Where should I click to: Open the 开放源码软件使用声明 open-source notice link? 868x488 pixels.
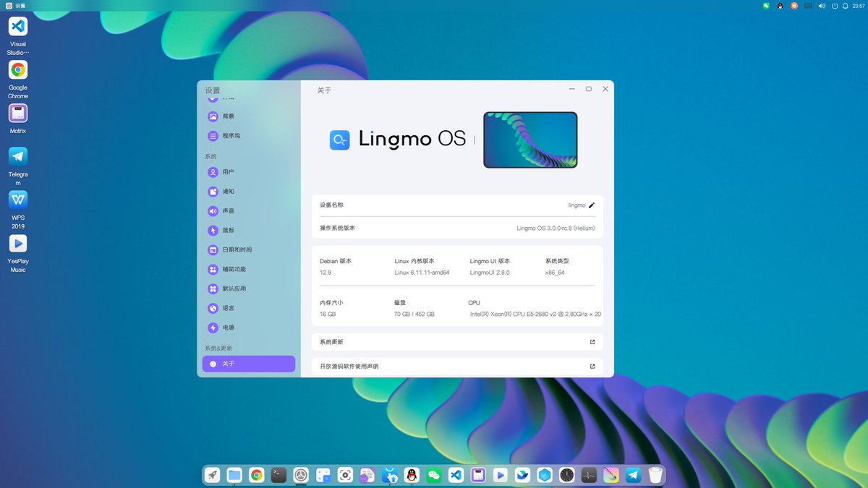[x=457, y=367]
